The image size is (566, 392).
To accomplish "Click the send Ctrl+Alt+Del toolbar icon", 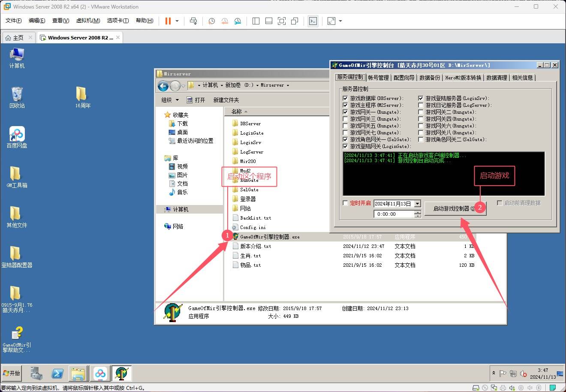I will 193,21.
